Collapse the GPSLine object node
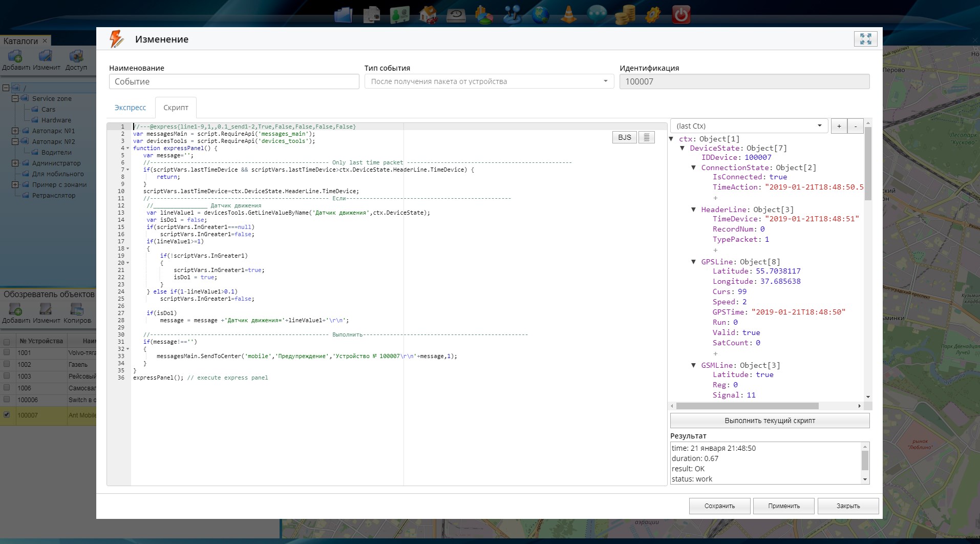 (x=694, y=262)
